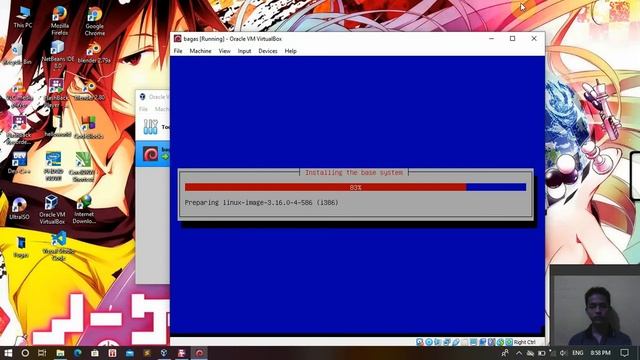
Task: Select the This PC desktop icon
Action: click(x=22, y=17)
